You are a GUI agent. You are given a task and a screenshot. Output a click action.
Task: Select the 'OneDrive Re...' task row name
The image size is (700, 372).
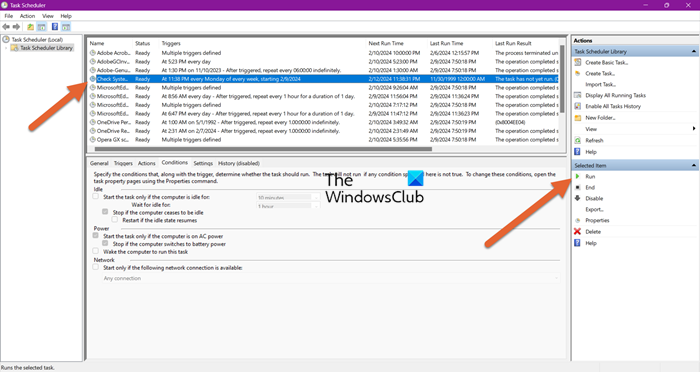[x=112, y=131]
